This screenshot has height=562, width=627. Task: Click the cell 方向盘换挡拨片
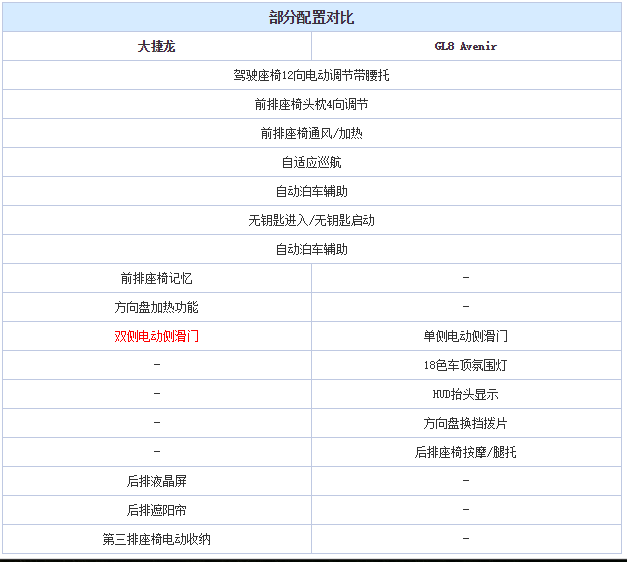(x=466, y=423)
